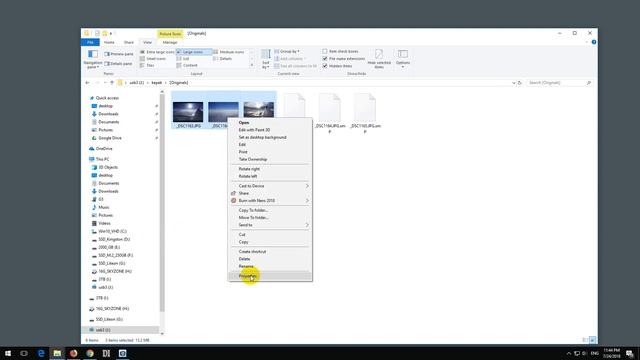
Task: Open the Windows Start menu
Action: pyautogui.click(x=8, y=353)
